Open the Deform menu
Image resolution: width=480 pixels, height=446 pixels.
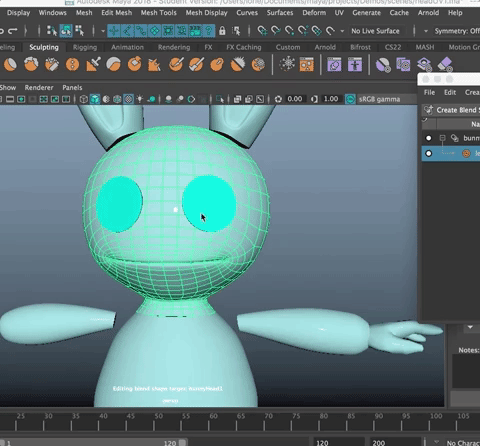pyautogui.click(x=314, y=13)
